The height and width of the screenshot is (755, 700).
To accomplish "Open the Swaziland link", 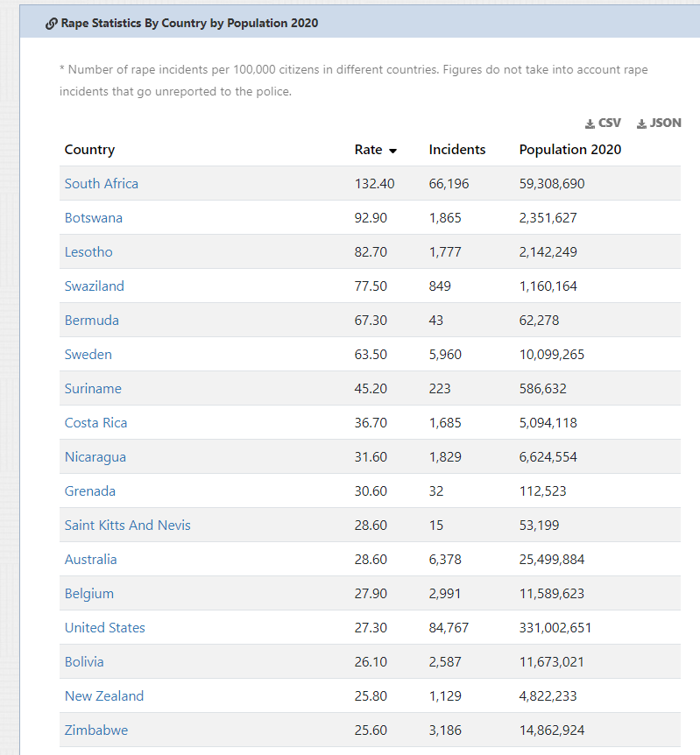I will [95, 286].
